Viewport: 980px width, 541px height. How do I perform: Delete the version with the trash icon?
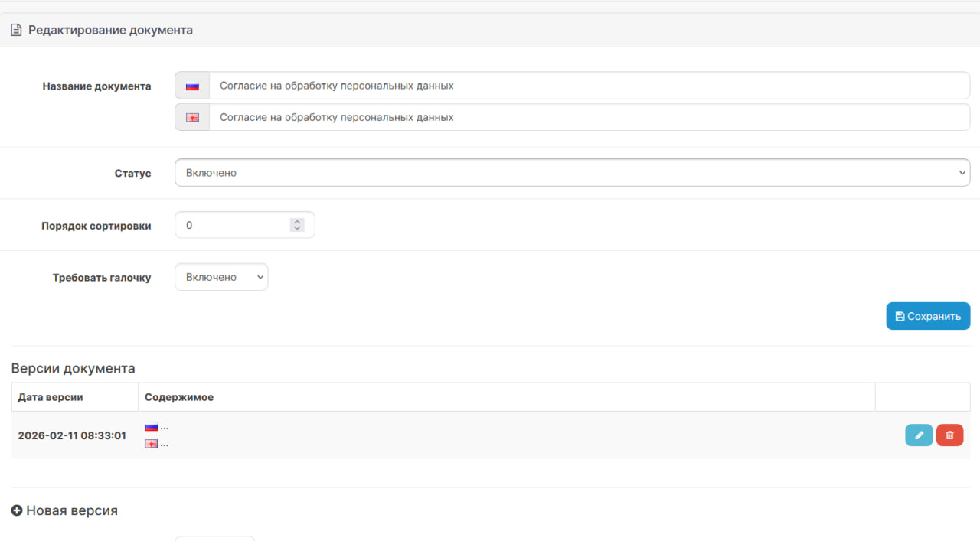[x=949, y=435]
